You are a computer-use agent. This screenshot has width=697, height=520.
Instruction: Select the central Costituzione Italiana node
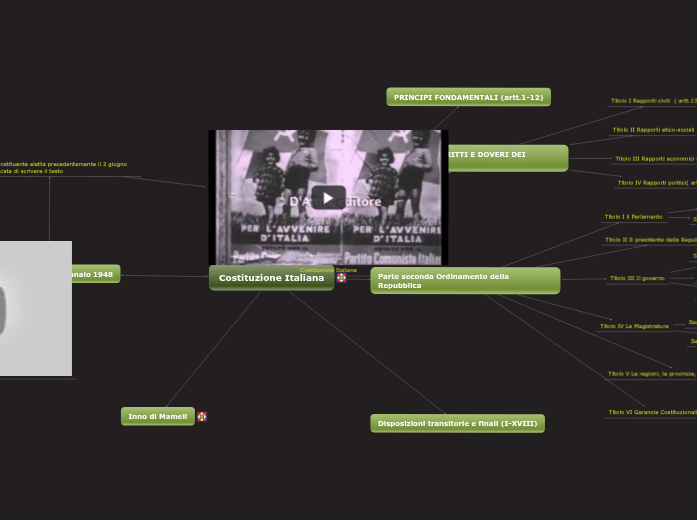tap(271, 278)
